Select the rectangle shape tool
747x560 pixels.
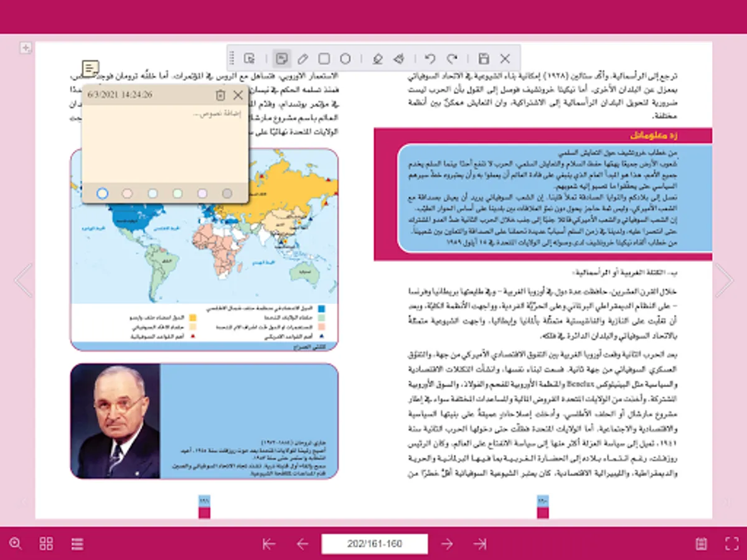point(324,58)
